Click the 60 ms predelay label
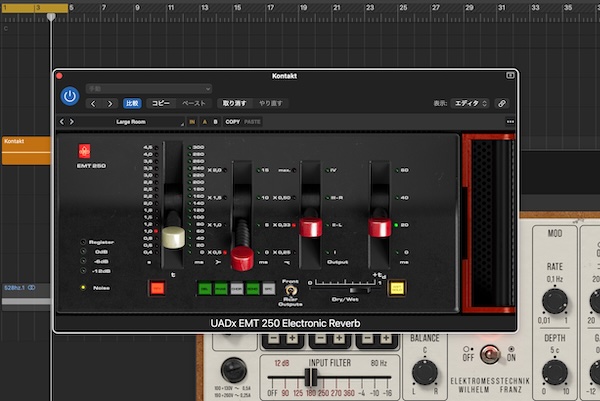Image resolution: width=600 pixels, height=401 pixels. tap(404, 170)
